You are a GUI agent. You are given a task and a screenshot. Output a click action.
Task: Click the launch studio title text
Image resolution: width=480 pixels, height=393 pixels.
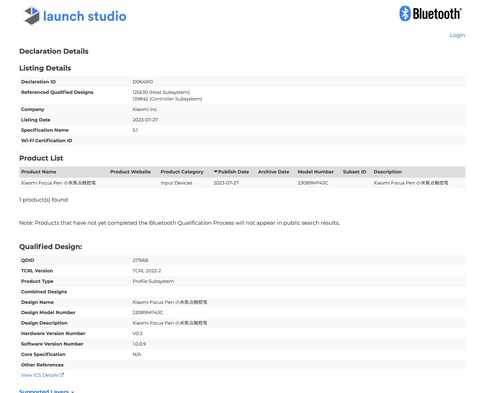point(85,16)
